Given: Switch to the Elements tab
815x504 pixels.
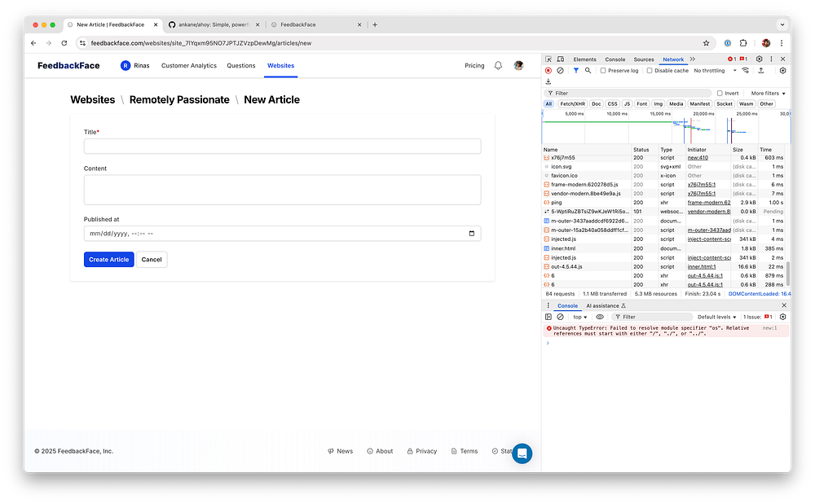Looking at the screenshot, I should click(x=584, y=59).
